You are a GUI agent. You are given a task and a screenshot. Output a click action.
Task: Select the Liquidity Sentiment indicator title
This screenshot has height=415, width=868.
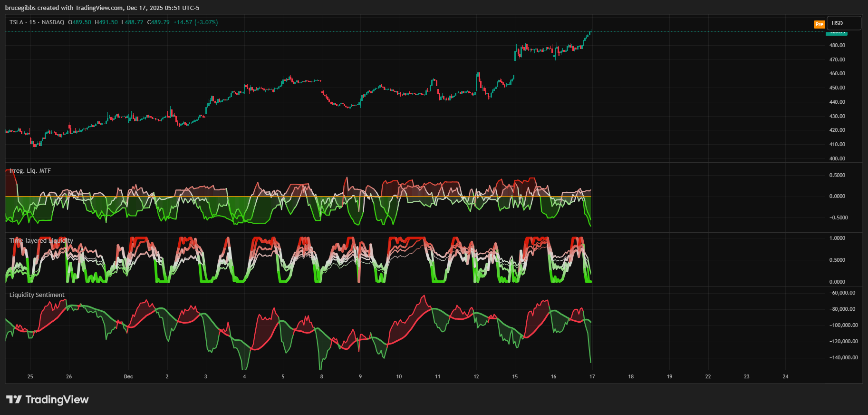click(37, 295)
